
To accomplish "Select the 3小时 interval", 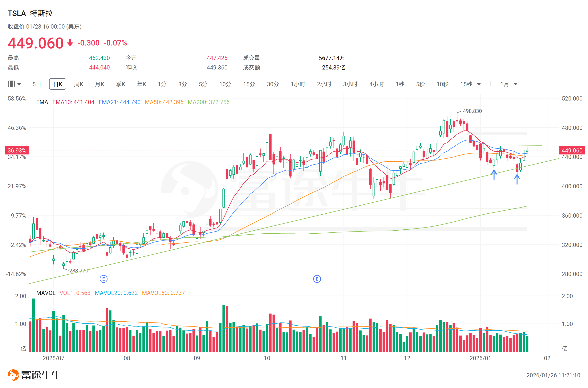I will point(350,84).
